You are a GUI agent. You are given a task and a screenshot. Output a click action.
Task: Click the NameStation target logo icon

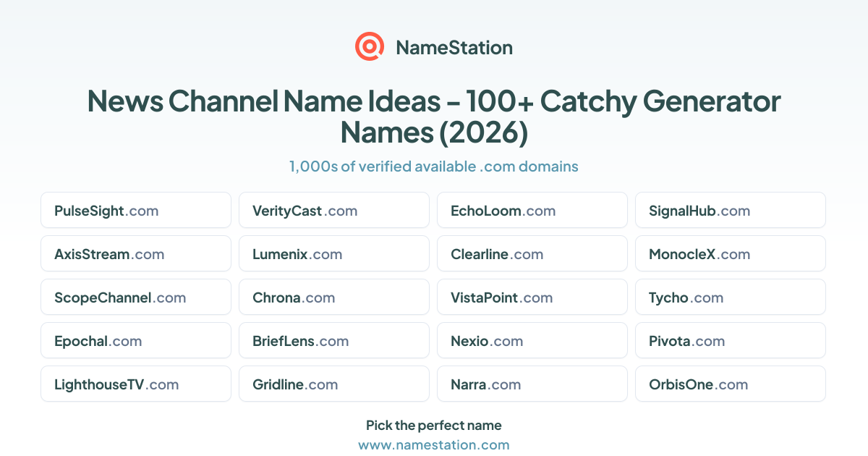tap(370, 47)
